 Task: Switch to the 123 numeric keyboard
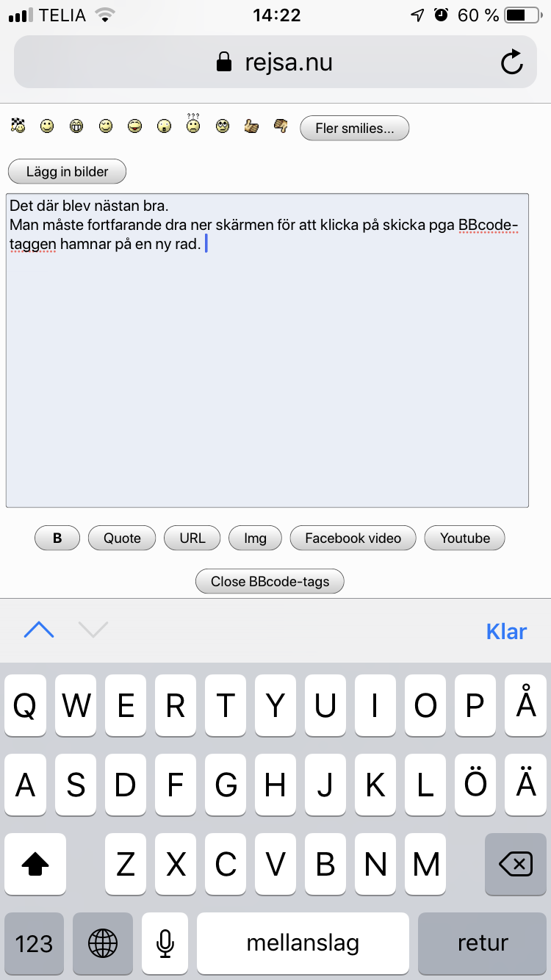34,943
